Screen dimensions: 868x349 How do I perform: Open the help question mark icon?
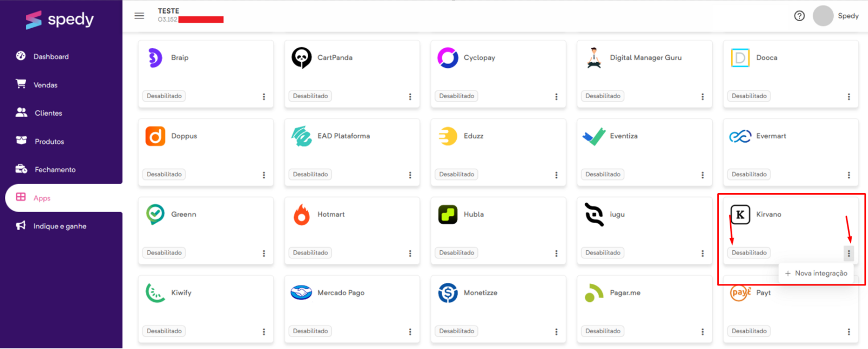click(799, 16)
